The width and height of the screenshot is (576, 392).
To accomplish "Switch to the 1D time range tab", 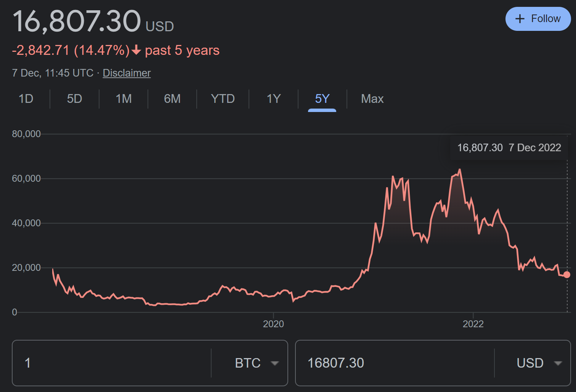I will [26, 99].
